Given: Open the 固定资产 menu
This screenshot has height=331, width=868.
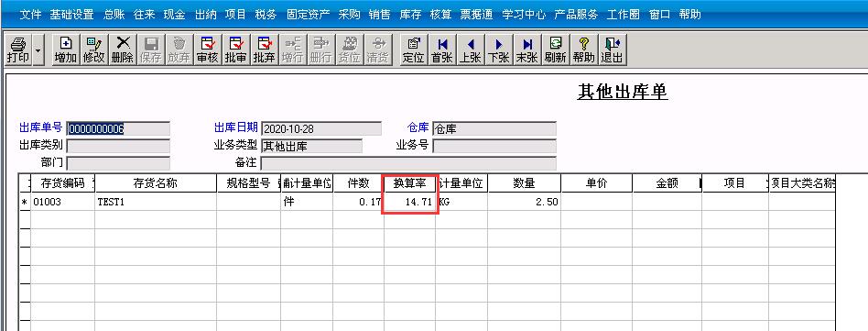Looking at the screenshot, I should click(308, 15).
